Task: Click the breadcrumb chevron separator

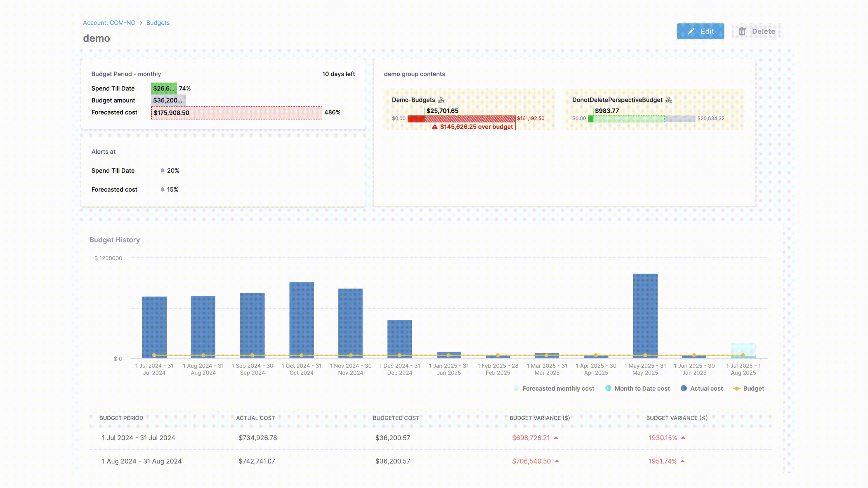Action: click(x=141, y=23)
